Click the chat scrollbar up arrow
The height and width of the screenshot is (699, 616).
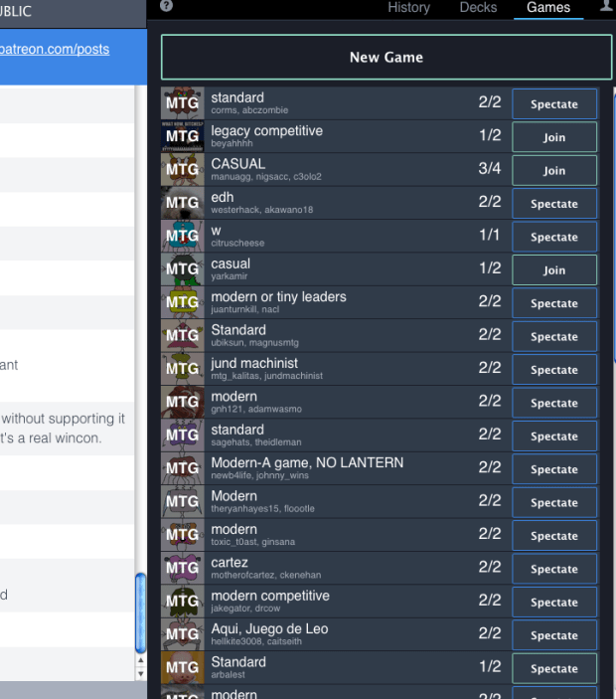(141, 661)
